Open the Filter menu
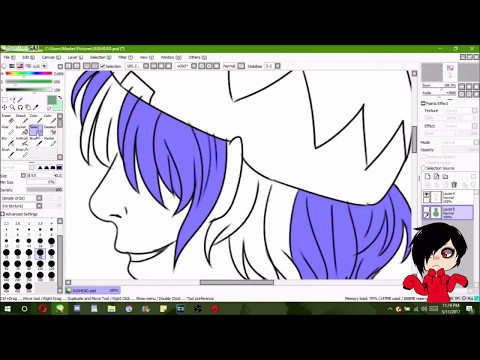 (x=125, y=57)
